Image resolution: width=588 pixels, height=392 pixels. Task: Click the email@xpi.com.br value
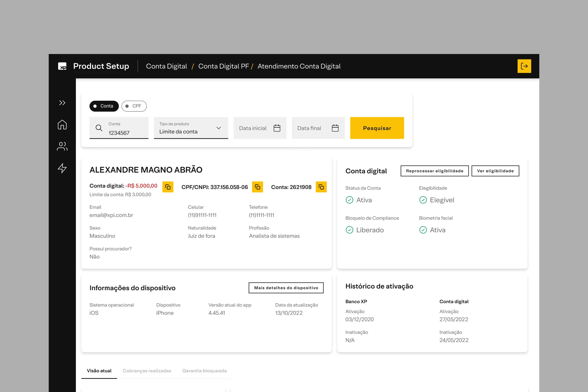[111, 215]
